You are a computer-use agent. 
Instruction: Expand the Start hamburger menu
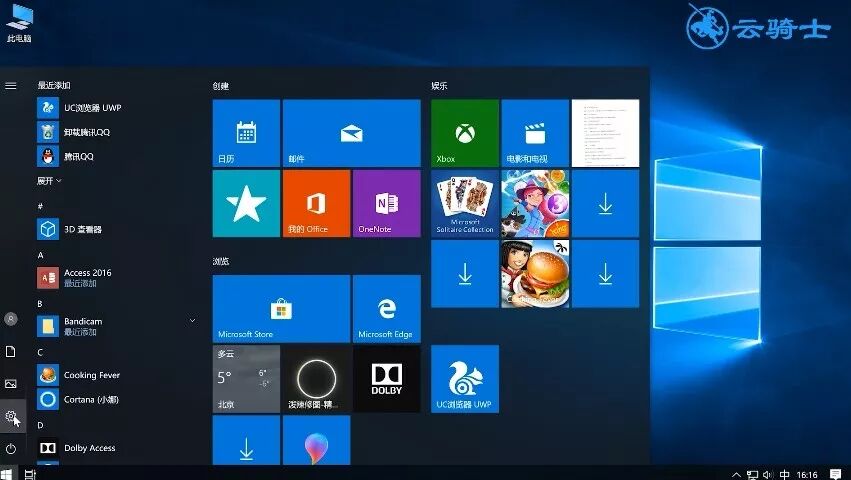tap(11, 86)
